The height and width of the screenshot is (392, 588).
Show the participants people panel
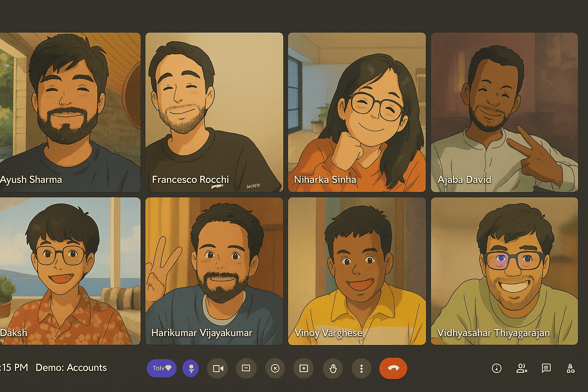(x=521, y=368)
